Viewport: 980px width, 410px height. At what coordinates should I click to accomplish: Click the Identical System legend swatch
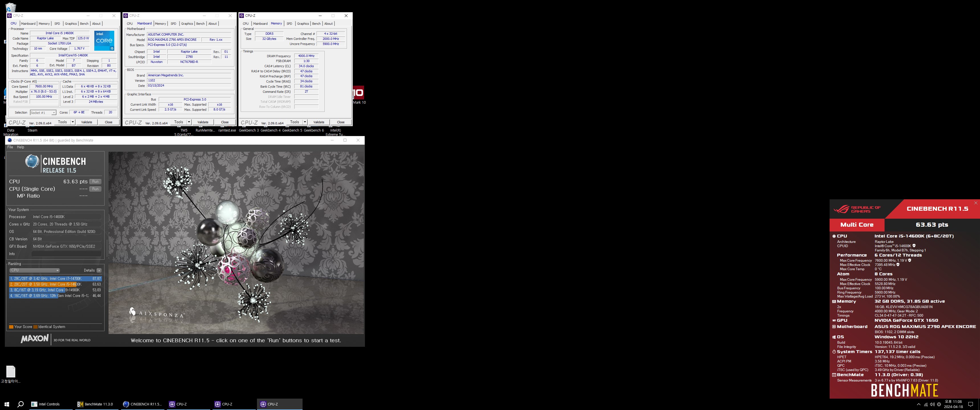click(35, 327)
